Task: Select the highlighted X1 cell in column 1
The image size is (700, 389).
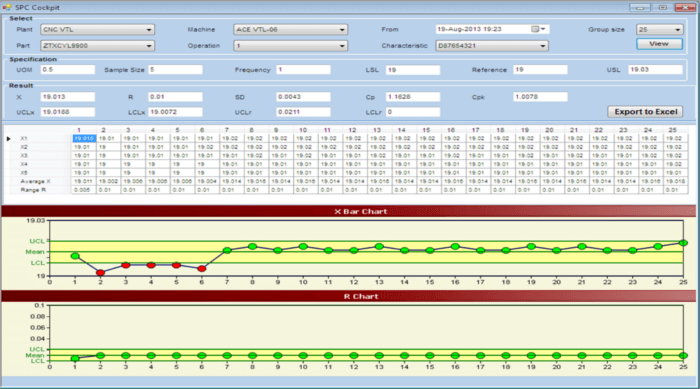Action: coord(84,138)
